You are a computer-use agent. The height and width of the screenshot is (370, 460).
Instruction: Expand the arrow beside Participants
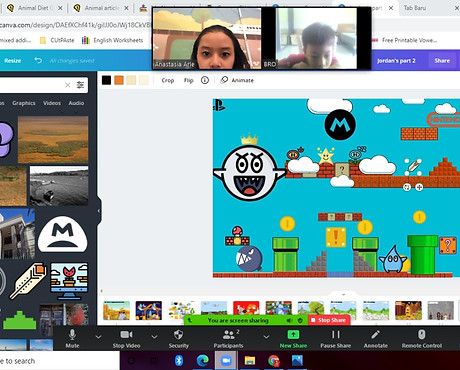click(266, 337)
